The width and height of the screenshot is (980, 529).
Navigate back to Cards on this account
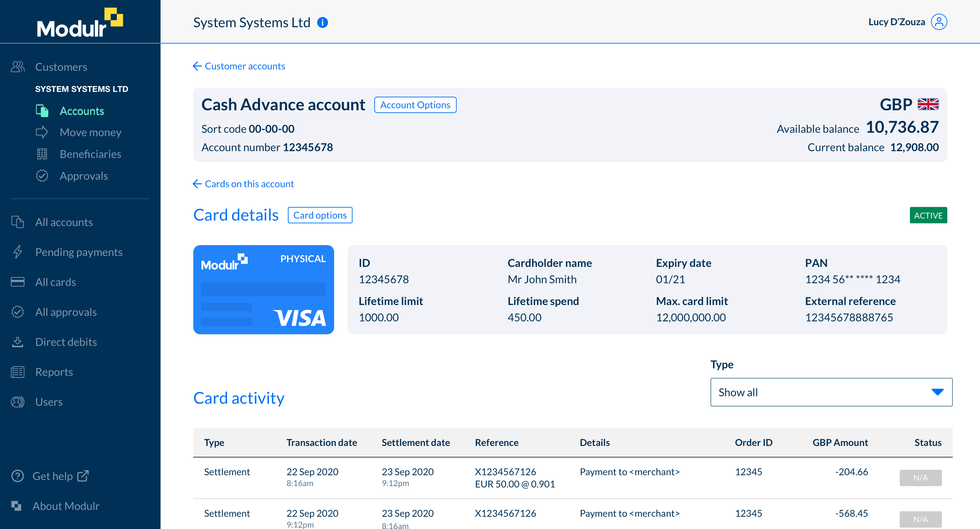coord(249,183)
